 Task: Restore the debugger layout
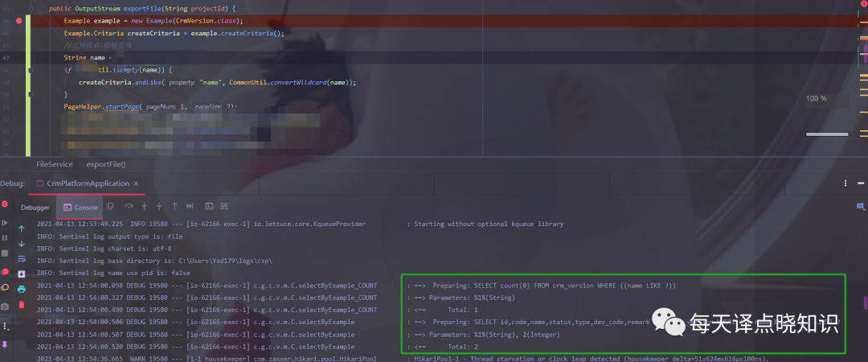click(110, 206)
